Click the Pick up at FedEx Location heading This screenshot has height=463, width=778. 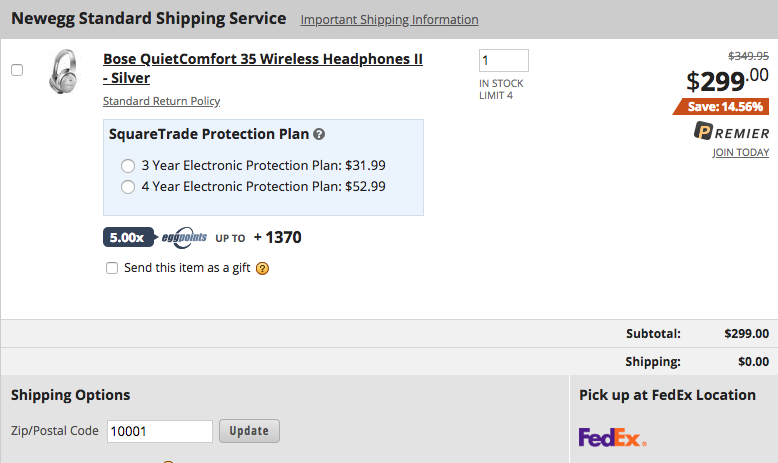tap(667, 395)
